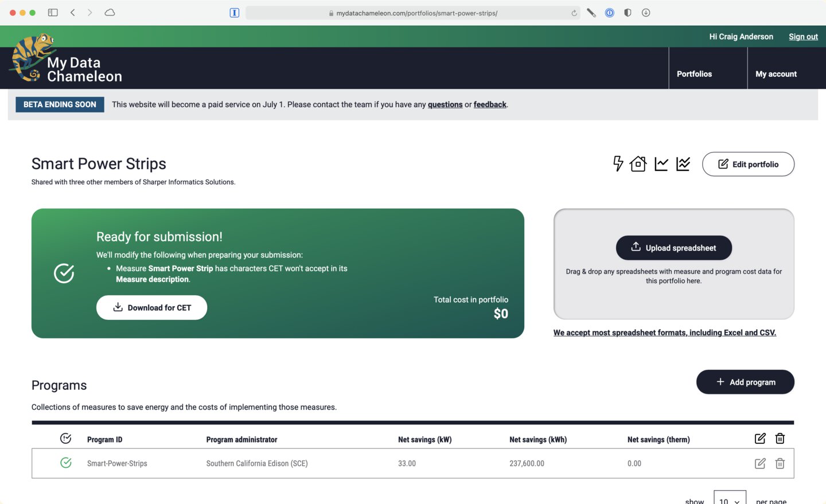The height and width of the screenshot is (504, 826).
Task: Open the house icon next to portfolio title
Action: coord(638,164)
